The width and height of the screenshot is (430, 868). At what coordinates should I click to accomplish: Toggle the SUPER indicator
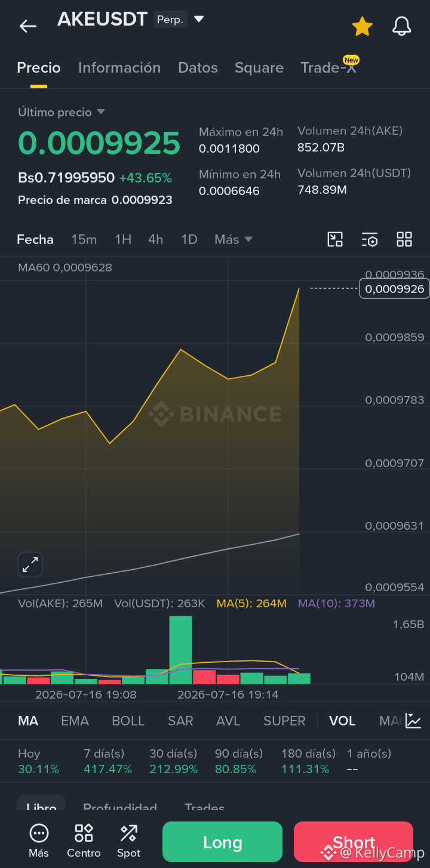[x=284, y=721]
